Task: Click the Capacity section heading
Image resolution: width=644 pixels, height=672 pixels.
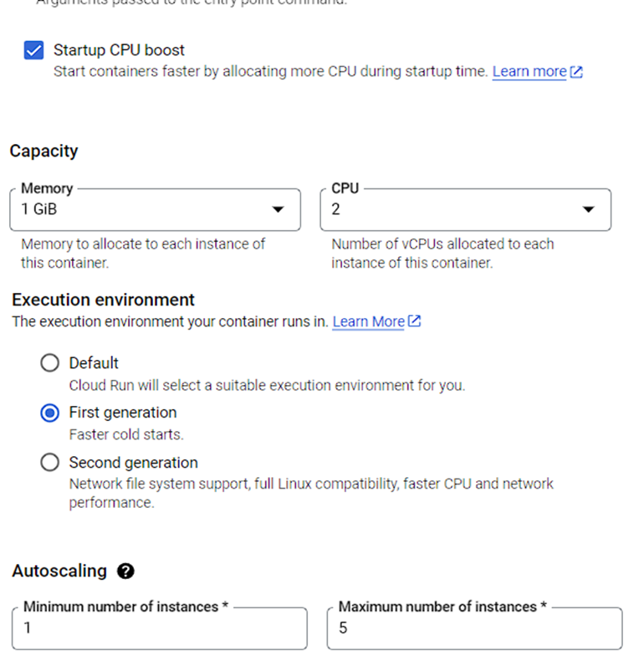Action: tap(43, 151)
